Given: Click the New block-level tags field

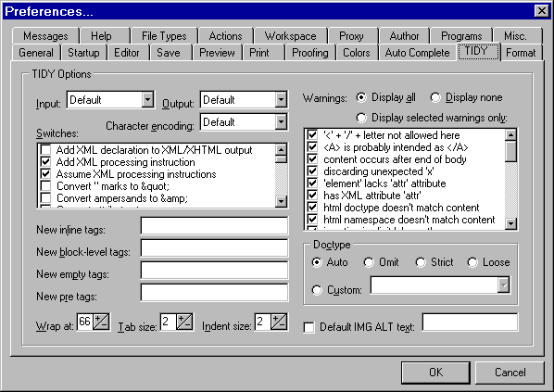Looking at the screenshot, I should point(214,247).
